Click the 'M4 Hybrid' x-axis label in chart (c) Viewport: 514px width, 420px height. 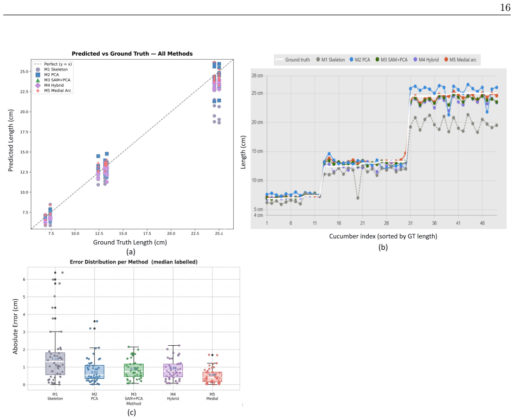(173, 396)
